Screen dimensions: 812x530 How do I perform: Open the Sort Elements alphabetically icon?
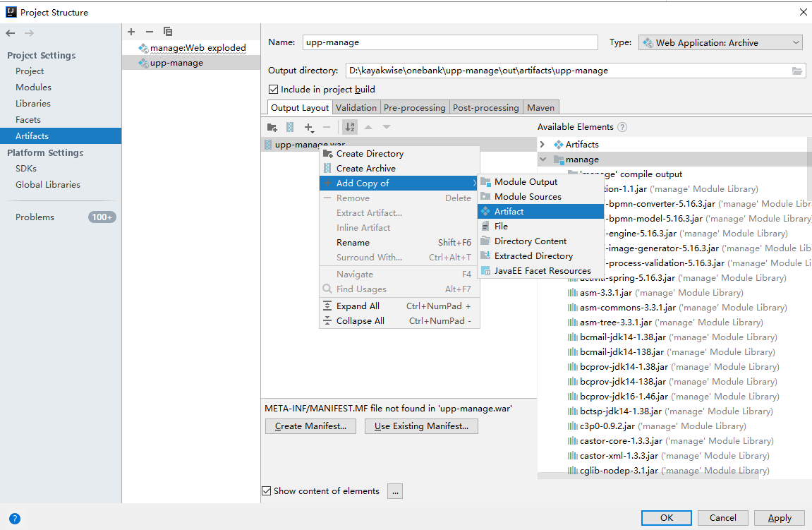(x=350, y=127)
